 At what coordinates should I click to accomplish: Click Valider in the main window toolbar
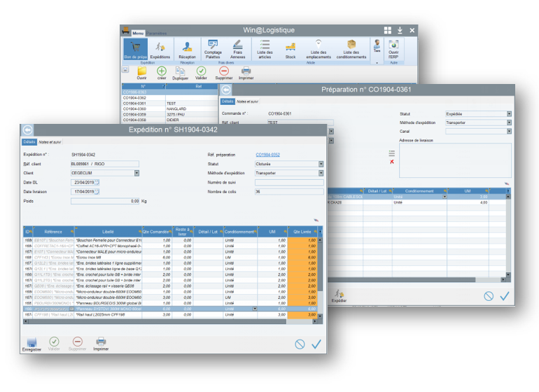click(201, 73)
